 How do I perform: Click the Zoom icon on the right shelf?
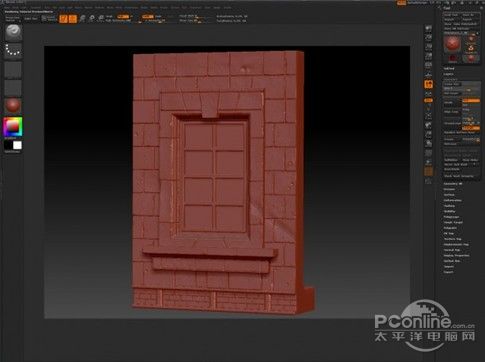click(x=429, y=47)
